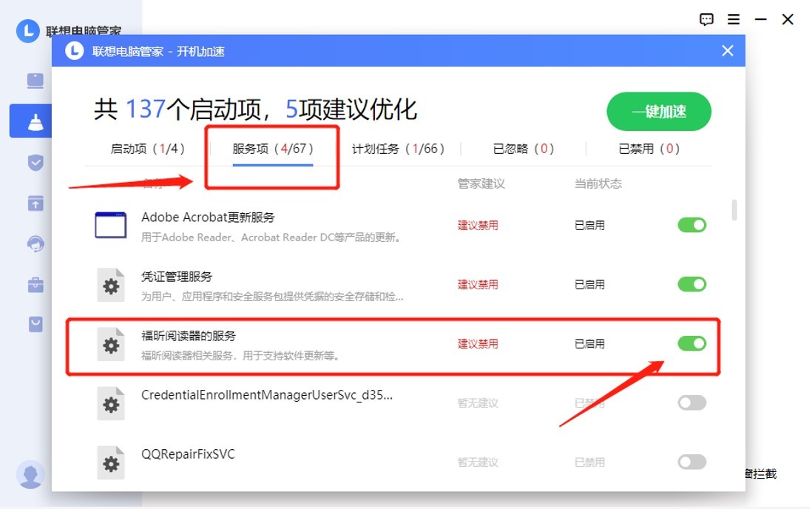812x509 pixels.
Task: Show the 已禁用 (0) tab
Action: click(x=649, y=149)
